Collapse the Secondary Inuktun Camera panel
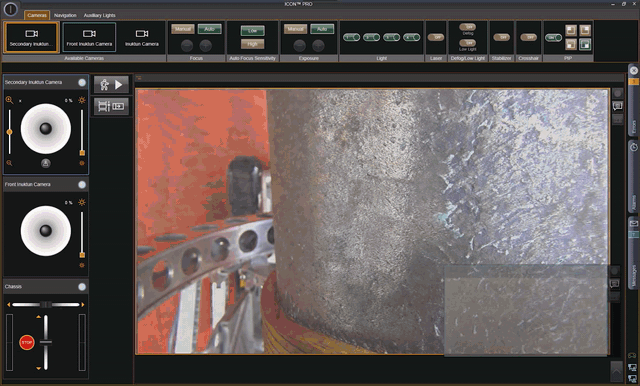Screen dimensions: 640x386 point(82,82)
